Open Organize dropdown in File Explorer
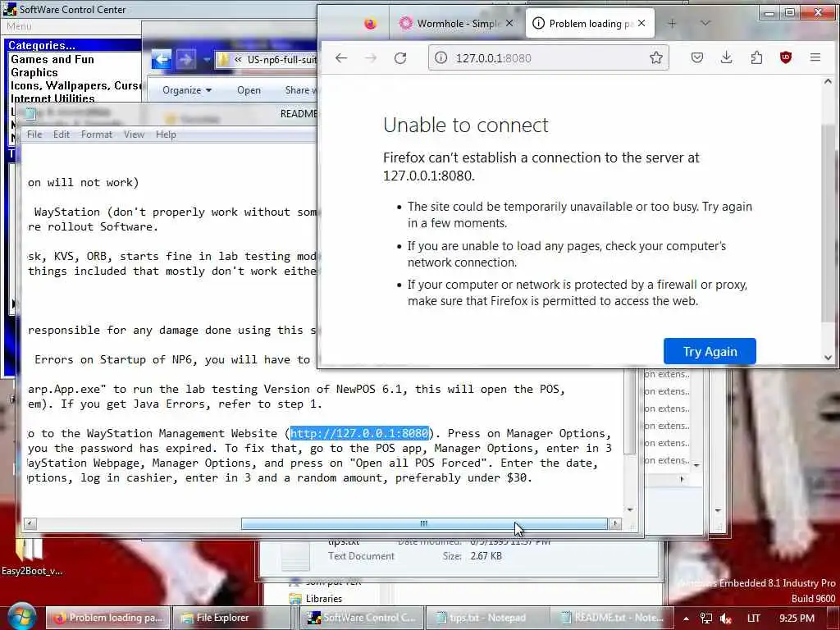 coord(187,90)
